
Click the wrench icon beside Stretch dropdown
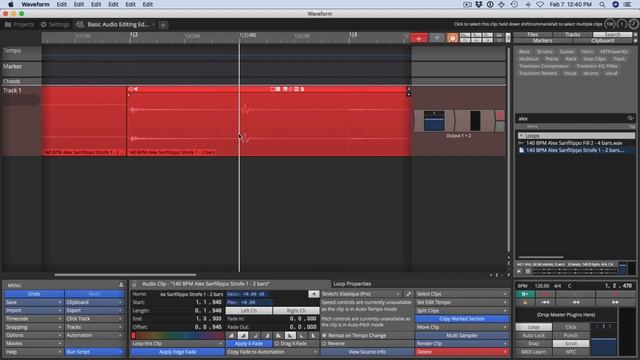click(408, 294)
